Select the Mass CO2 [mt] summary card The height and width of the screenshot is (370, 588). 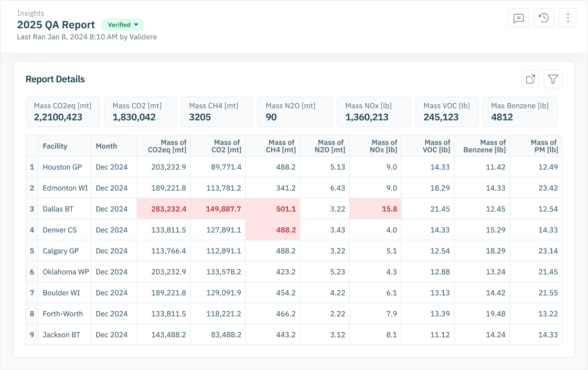140,112
